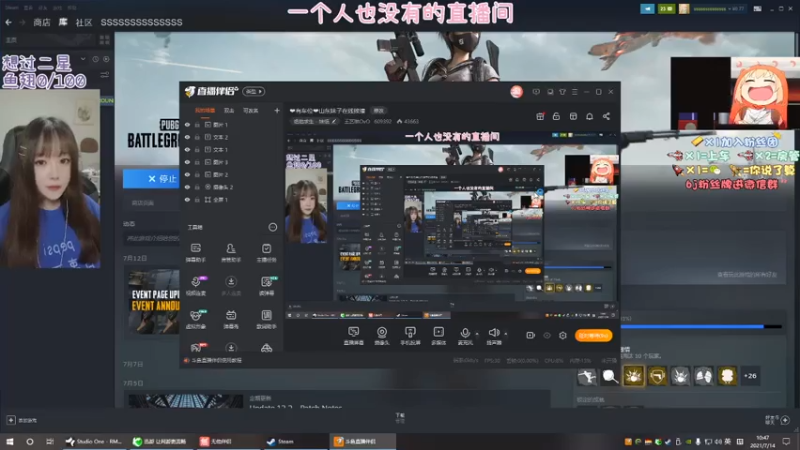Open the Windows Start menu

pyautogui.click(x=9, y=441)
